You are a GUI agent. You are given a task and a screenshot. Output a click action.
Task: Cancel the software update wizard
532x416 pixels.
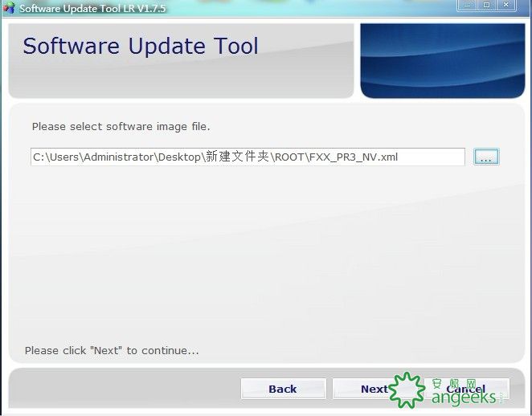click(x=467, y=389)
